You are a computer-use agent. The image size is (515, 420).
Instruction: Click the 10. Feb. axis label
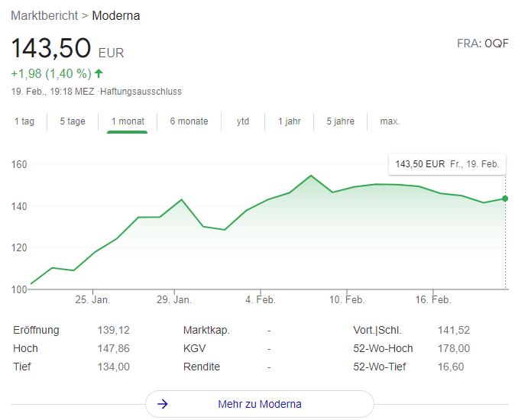click(347, 299)
